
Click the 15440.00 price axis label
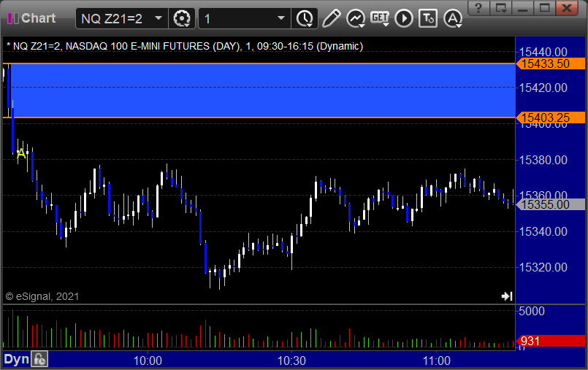coord(543,52)
